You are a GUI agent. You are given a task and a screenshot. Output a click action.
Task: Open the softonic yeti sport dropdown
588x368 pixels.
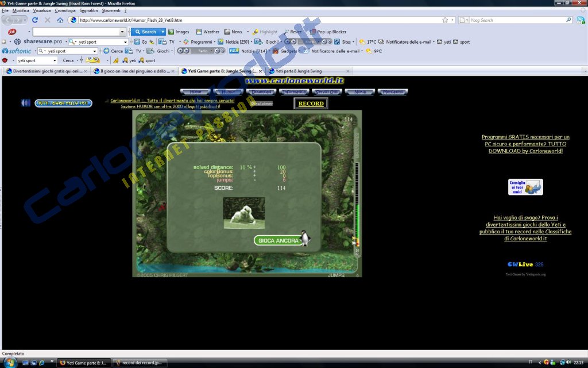click(x=95, y=51)
